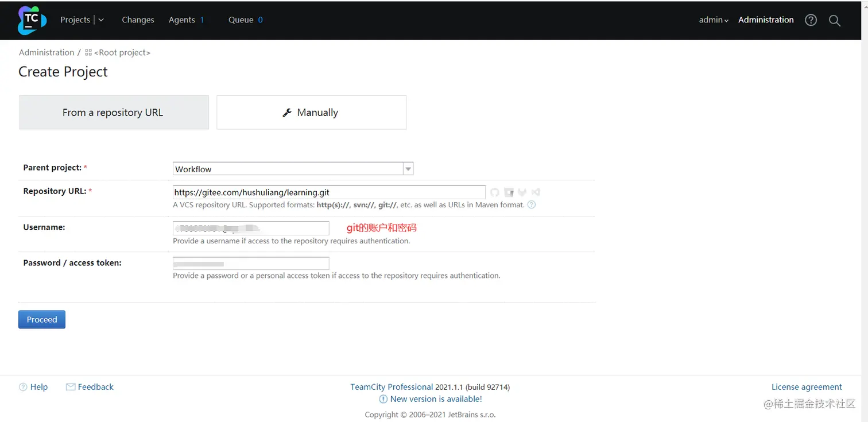Select the Manually tab
The image size is (868, 422).
[312, 113]
